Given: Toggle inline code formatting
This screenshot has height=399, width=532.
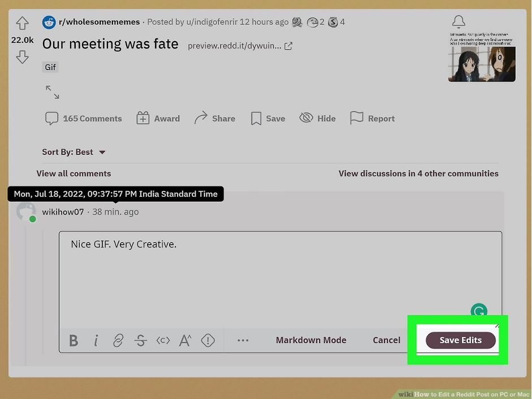Looking at the screenshot, I should [x=163, y=340].
